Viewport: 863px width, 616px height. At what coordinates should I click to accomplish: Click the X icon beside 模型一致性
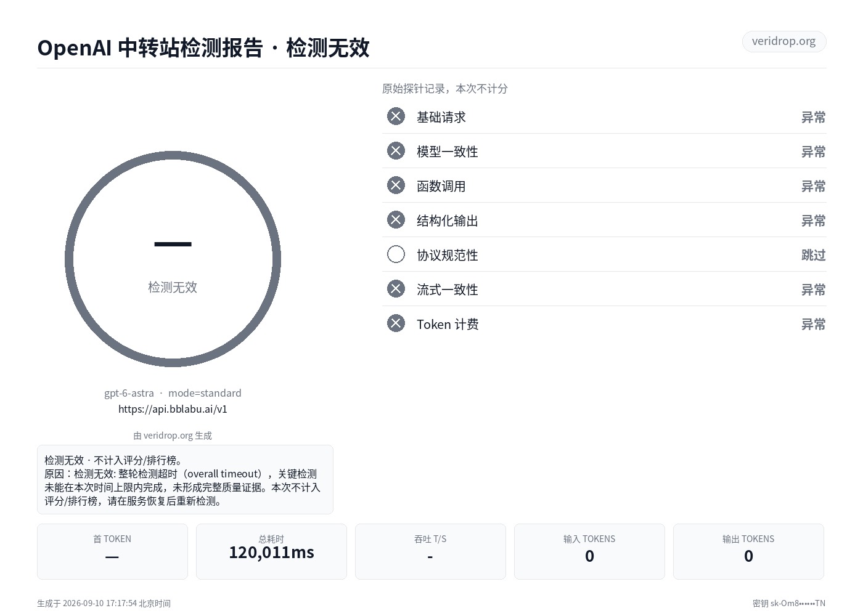coord(396,151)
